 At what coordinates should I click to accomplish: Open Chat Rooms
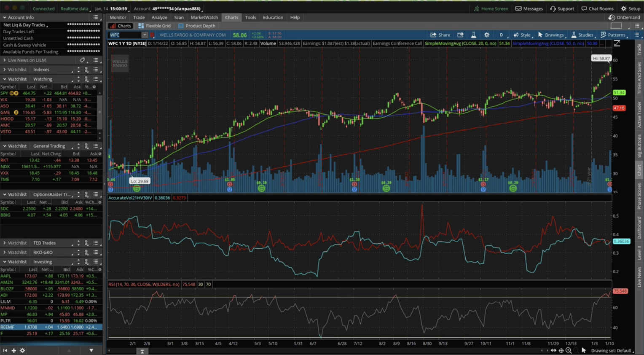(597, 8)
